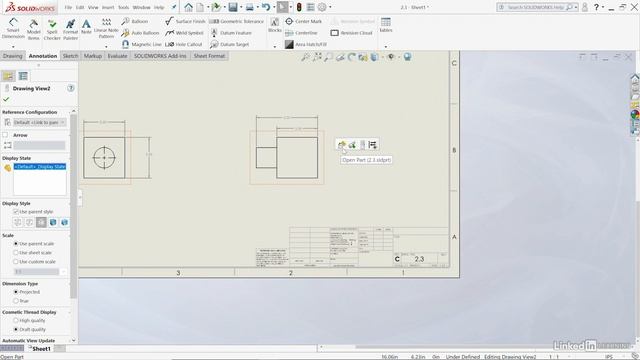
Task: Add a Datum Target
Action: point(229,44)
